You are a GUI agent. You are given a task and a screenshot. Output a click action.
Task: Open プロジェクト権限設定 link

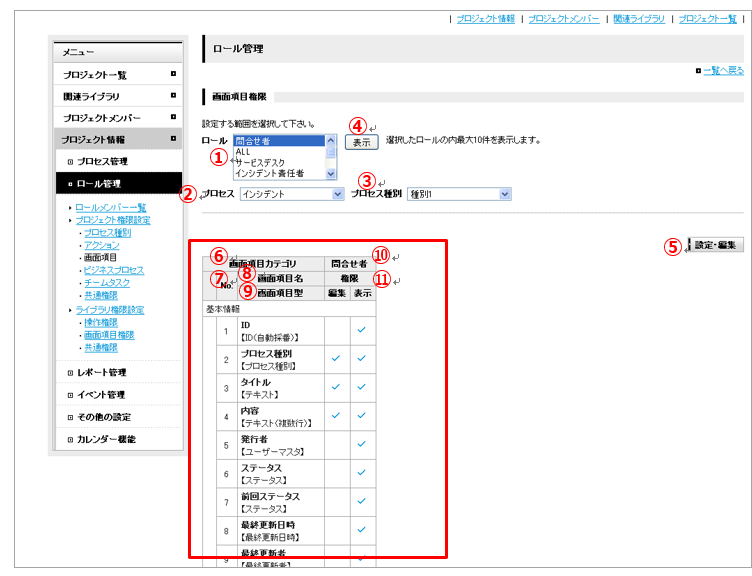point(113,220)
